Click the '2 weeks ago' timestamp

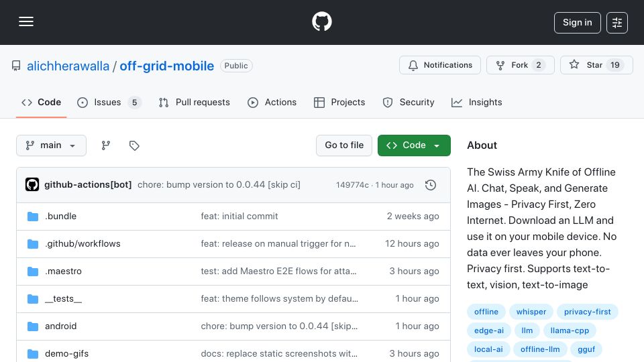coord(413,217)
